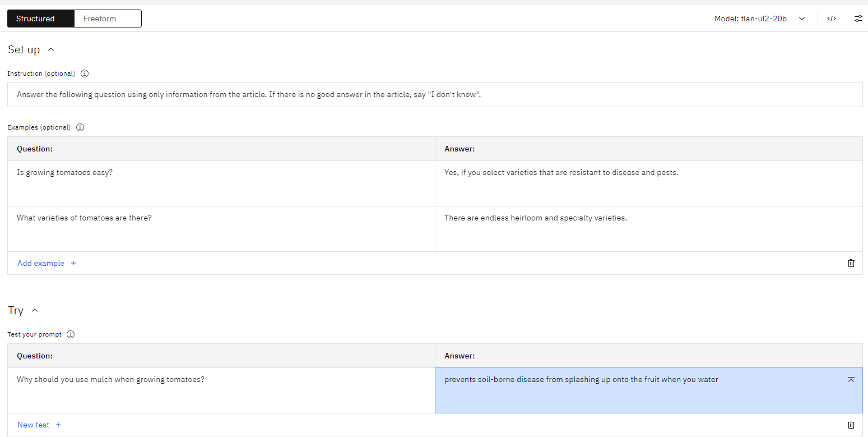Show info tooltip for Test your prompt
868x437 pixels.
(71, 334)
